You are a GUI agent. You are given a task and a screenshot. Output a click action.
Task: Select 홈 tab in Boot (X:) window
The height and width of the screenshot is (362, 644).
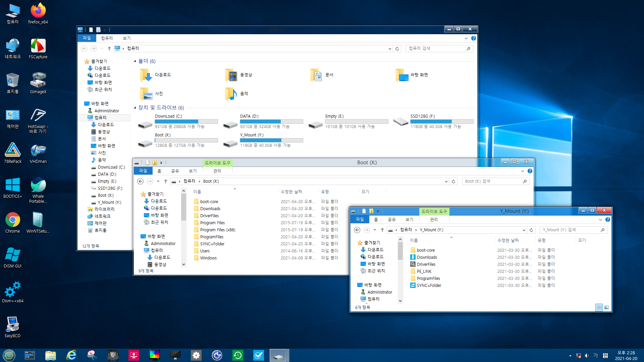pos(159,171)
